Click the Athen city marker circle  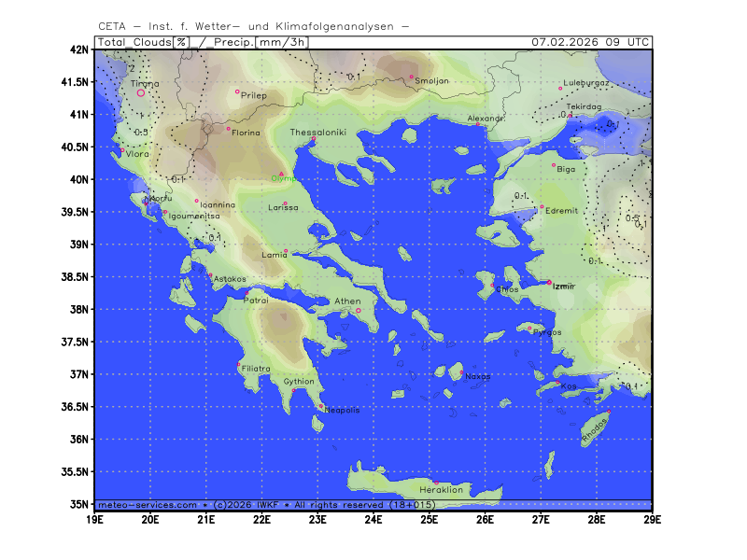[358, 311]
